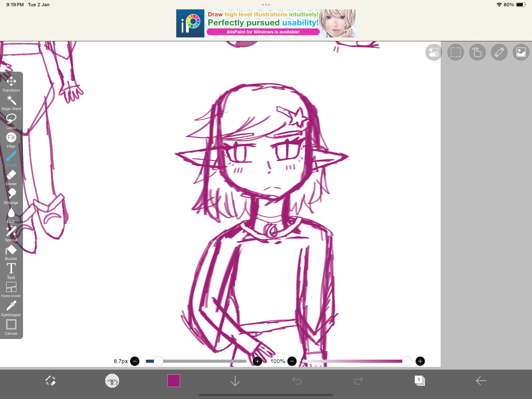Screen dimensions: 532x399
Task: Choose the Lasso selection tool
Action: [11, 121]
